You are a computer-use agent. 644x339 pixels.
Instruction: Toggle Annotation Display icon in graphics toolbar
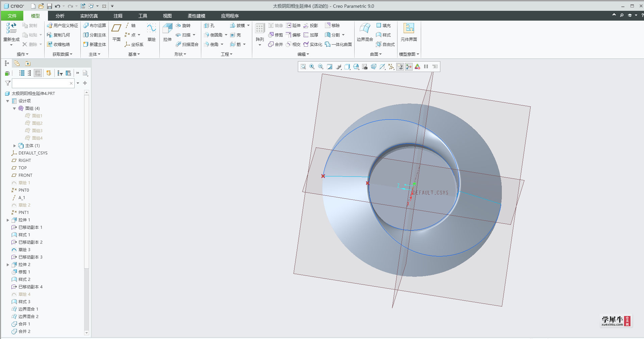coord(400,67)
